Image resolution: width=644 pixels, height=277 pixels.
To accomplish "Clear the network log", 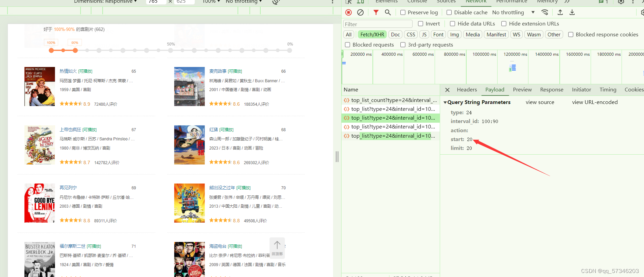I will [360, 12].
